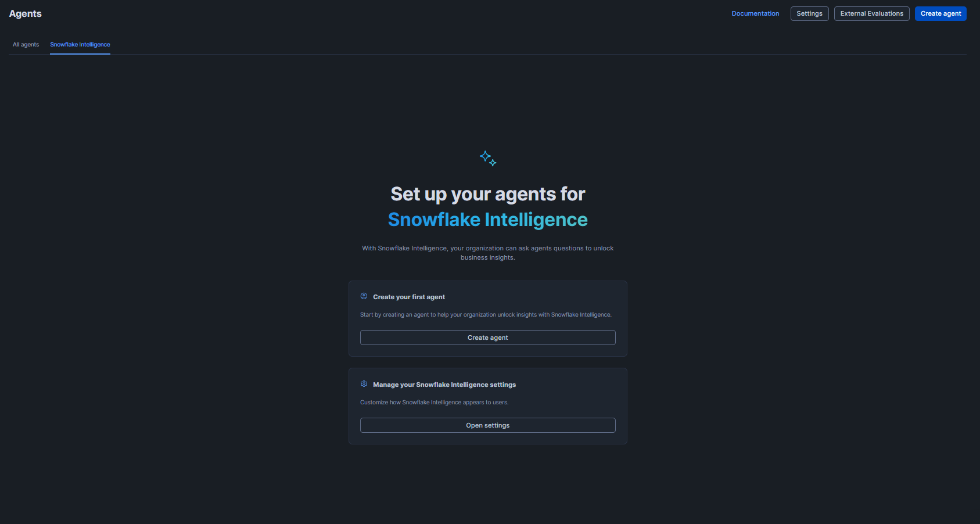Click Create agent inside the first agent card
Image resolution: width=980 pixels, height=524 pixels.
pyautogui.click(x=487, y=338)
